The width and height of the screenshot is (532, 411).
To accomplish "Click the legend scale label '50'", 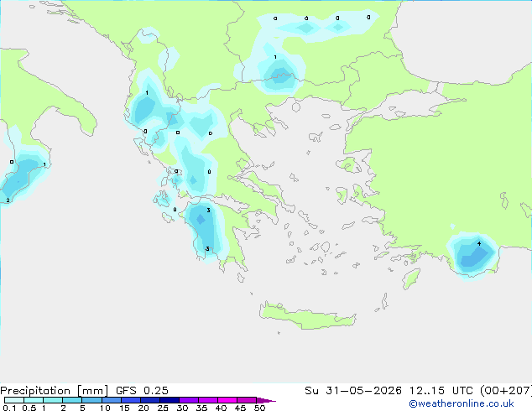I will [259, 408].
